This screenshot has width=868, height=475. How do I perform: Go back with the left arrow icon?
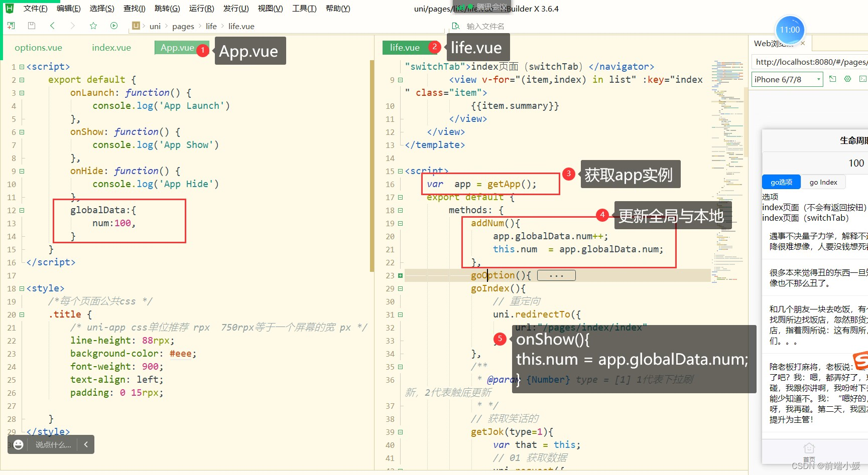tap(52, 26)
